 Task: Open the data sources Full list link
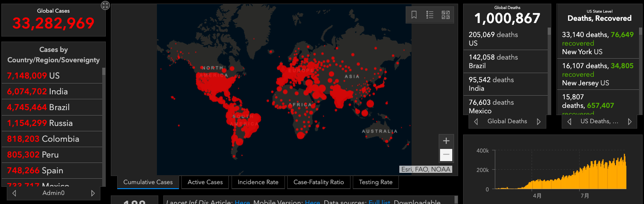379,202
